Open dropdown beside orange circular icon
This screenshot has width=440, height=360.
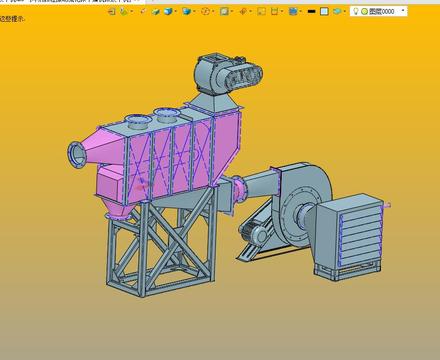click(213, 12)
